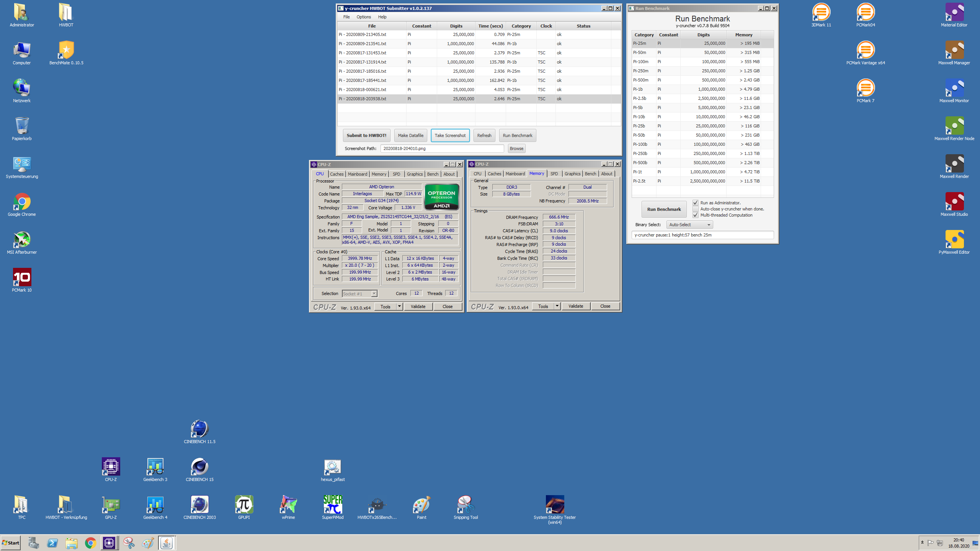The width and height of the screenshot is (980, 551).
Task: Open Bench tab in left CPU-Z window
Action: tap(433, 174)
